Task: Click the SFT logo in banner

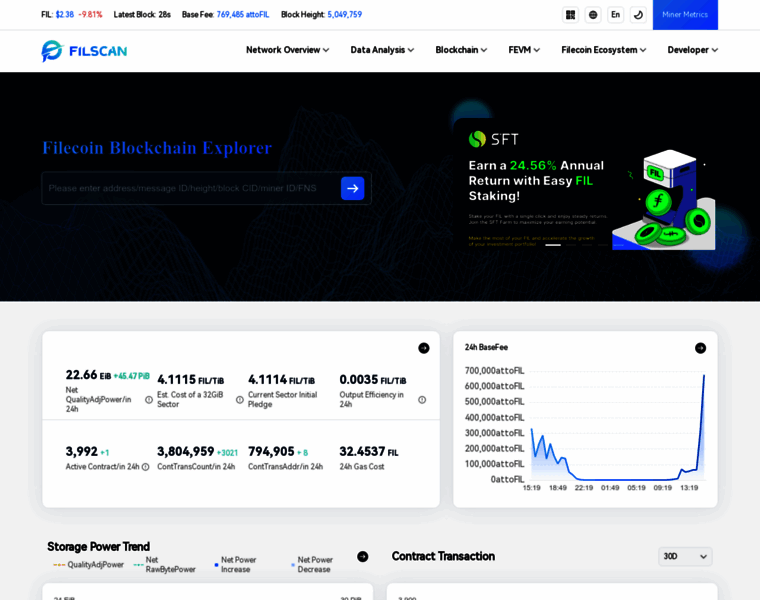Action: (493, 139)
